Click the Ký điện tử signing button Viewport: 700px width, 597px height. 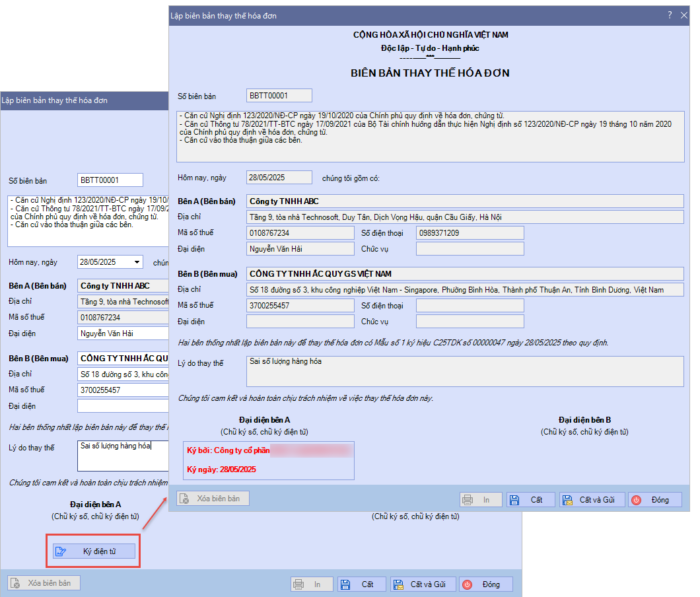tap(93, 550)
